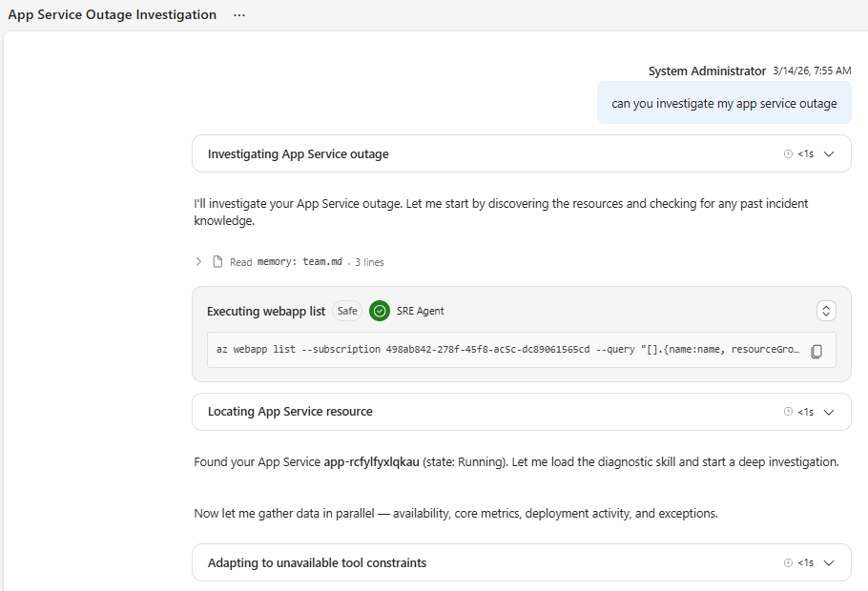Viewport: 868px width, 591px height.
Task: Expand the Locating App Service resource step
Action: click(829, 411)
